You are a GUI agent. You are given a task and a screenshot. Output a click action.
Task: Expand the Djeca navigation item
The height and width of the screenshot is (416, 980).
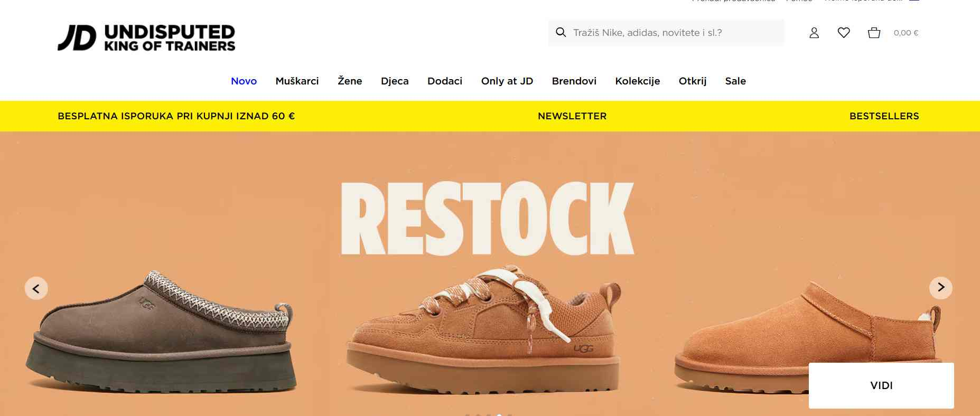pos(395,81)
